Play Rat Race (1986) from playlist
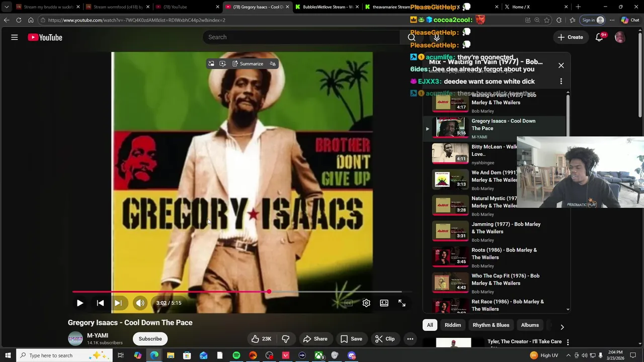Screen dimensions: 644x362 point(495,305)
